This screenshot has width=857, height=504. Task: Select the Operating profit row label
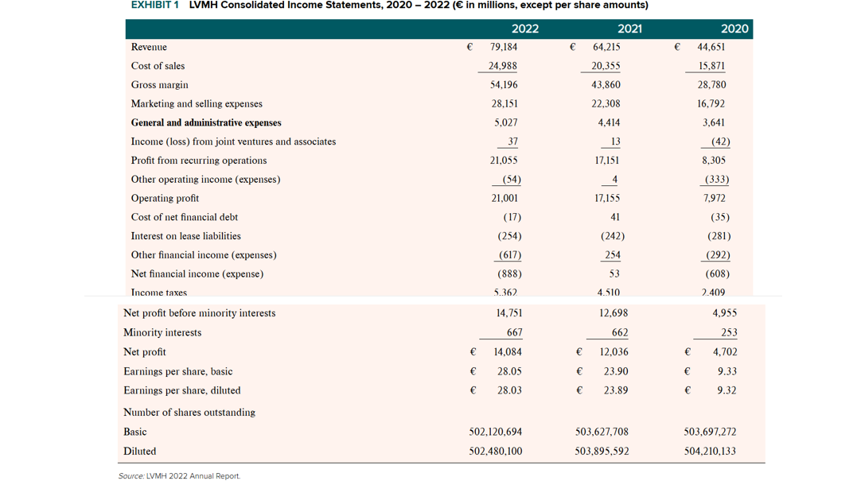point(164,198)
